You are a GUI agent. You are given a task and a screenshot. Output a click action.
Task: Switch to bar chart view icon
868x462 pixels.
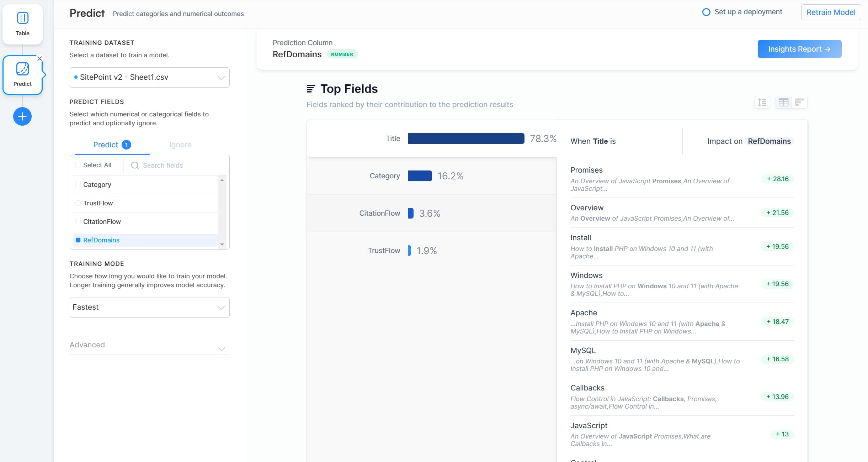pyautogui.click(x=799, y=103)
